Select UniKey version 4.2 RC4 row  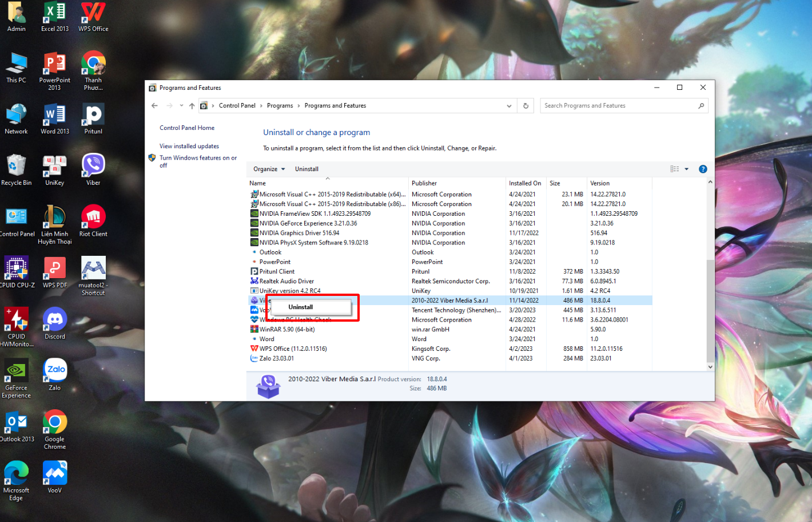click(450, 291)
